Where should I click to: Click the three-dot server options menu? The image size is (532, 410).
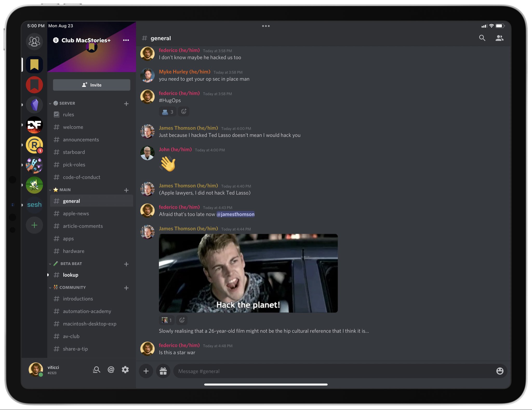(126, 40)
